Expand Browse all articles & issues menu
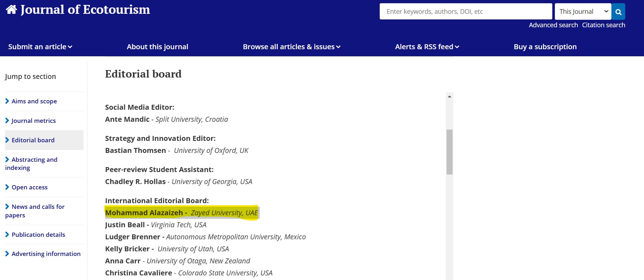644x280 pixels. [291, 47]
